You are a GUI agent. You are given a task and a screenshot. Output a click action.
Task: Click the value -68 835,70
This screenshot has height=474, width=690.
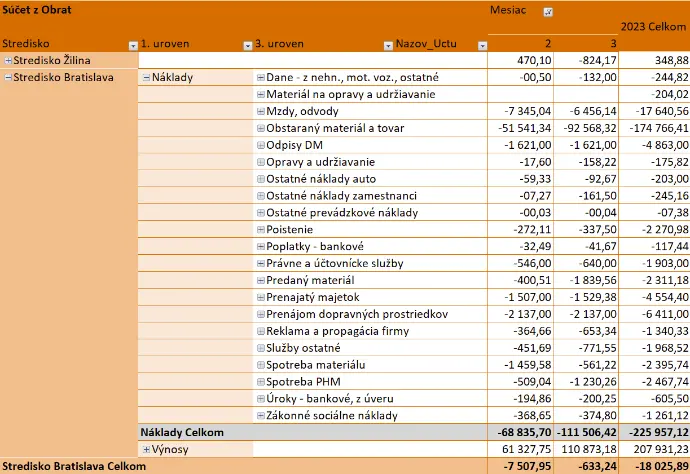524,433
